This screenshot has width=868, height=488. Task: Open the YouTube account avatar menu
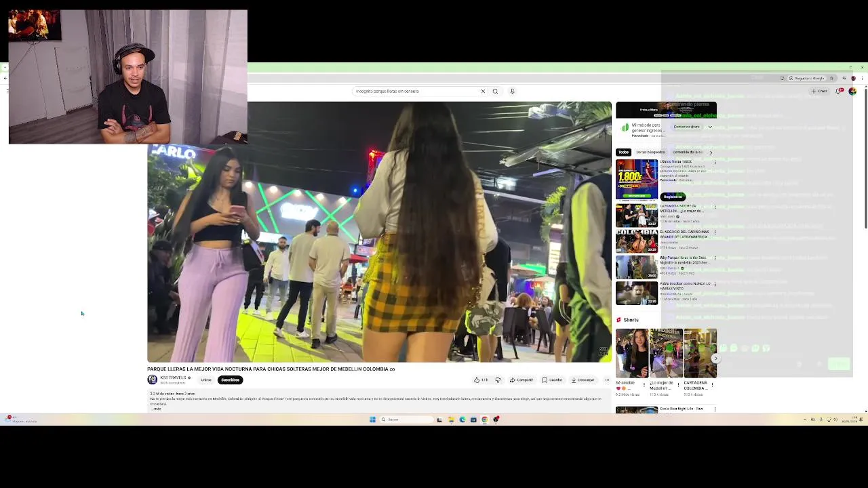(852, 91)
